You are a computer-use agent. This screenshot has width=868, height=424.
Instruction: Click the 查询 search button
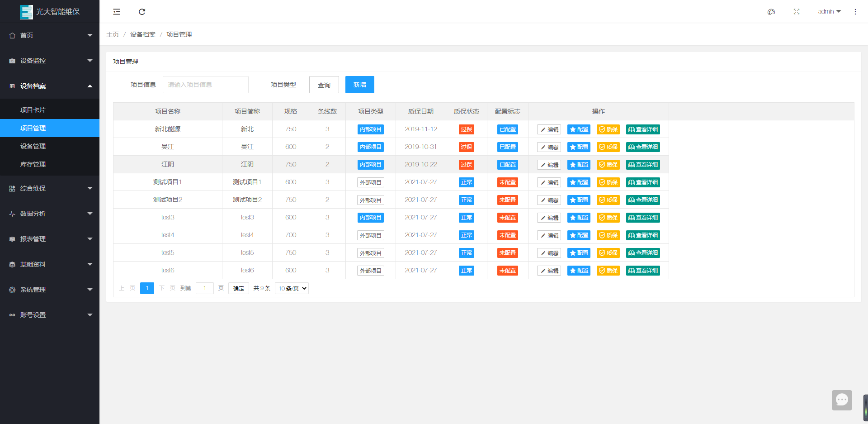click(324, 85)
